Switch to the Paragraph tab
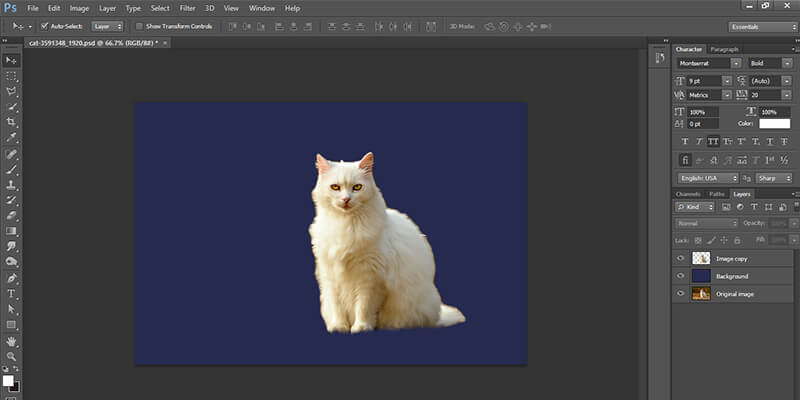Screen dimensions: 800x400 click(x=724, y=49)
